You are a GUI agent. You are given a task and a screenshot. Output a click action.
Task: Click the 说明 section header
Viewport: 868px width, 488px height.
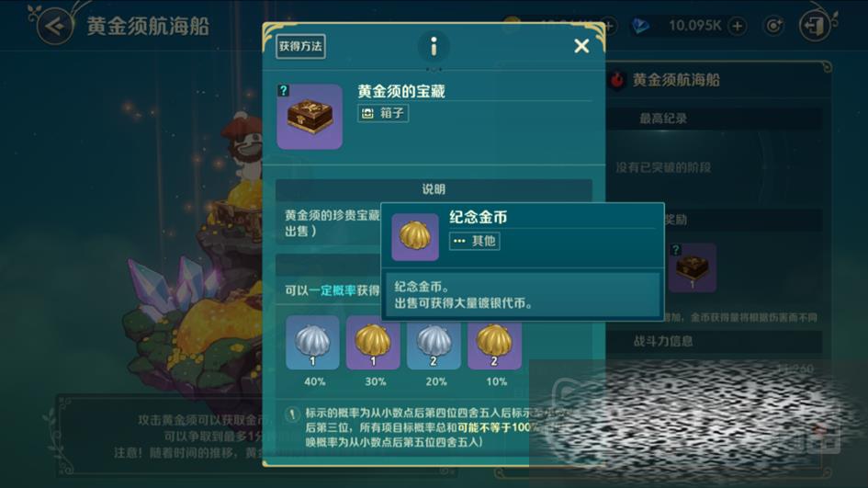point(434,189)
